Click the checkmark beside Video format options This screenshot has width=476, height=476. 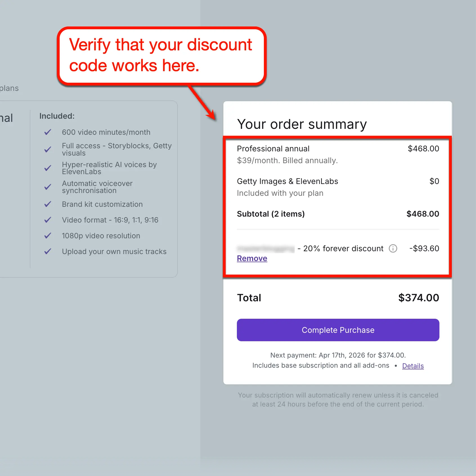pyautogui.click(x=48, y=220)
